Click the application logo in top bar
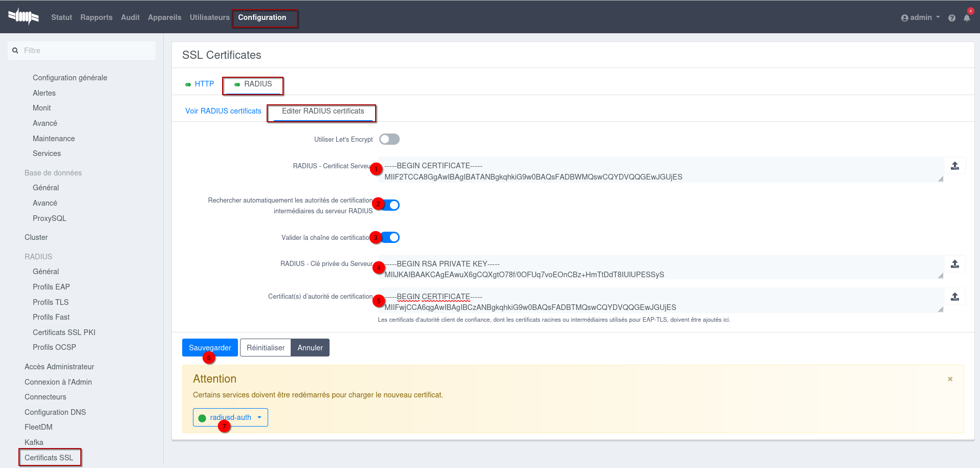The width and height of the screenshot is (980, 468). 24,17
